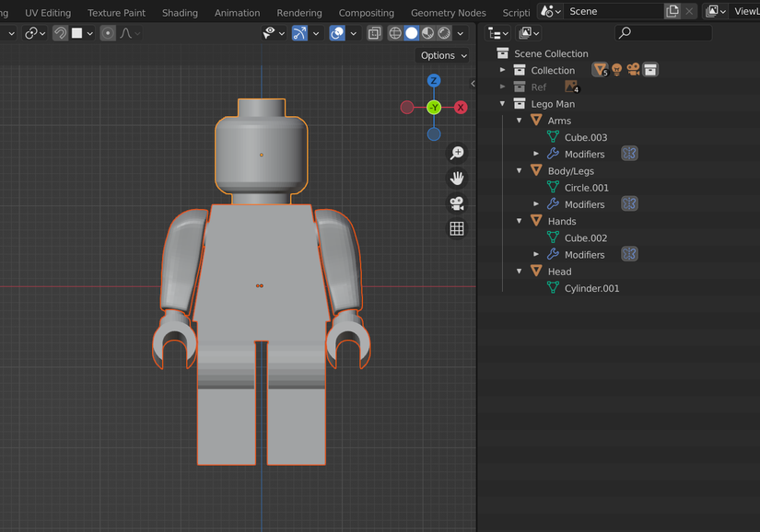
Task: Open proportional falloff curve dropdown
Action: (130, 33)
